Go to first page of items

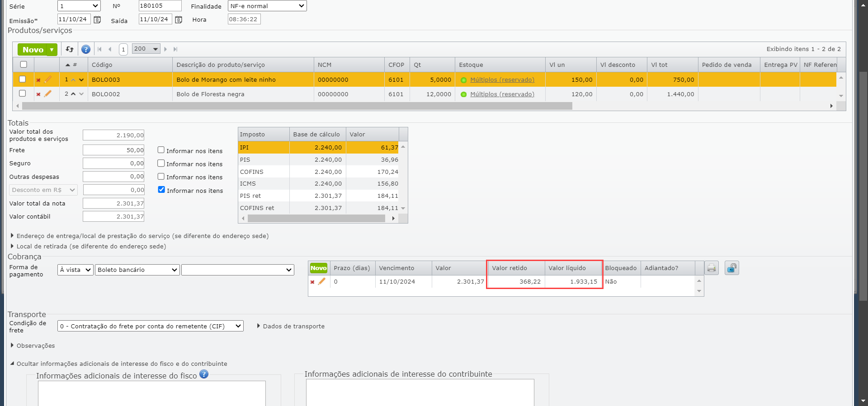[99, 49]
